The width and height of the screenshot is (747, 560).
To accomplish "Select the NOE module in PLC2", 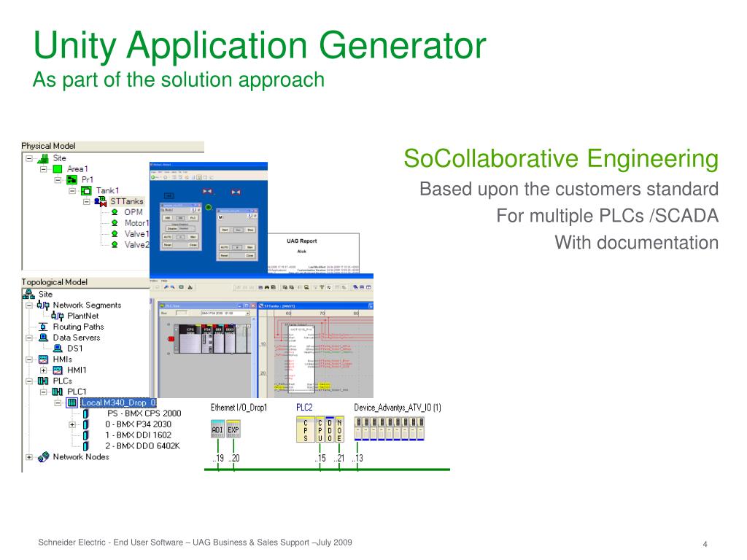I will (339, 429).
